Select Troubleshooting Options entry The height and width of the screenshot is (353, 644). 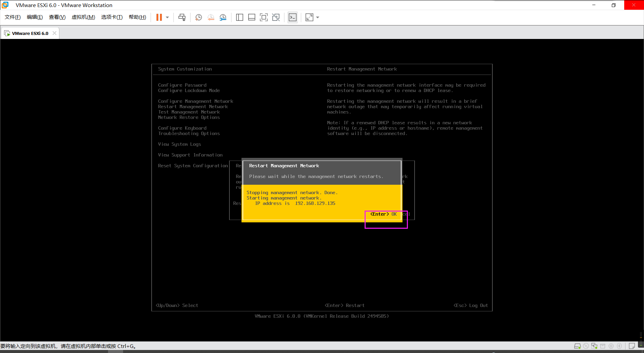click(x=189, y=134)
